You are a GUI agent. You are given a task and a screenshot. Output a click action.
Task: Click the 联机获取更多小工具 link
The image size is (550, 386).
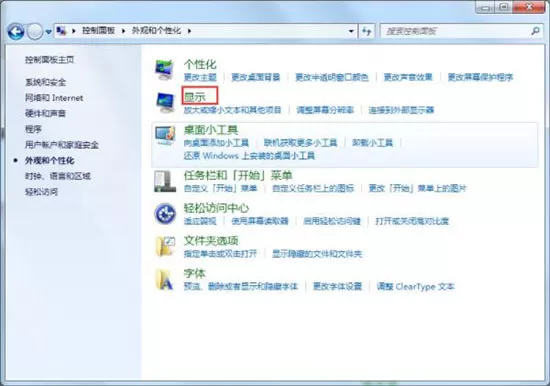(301, 143)
